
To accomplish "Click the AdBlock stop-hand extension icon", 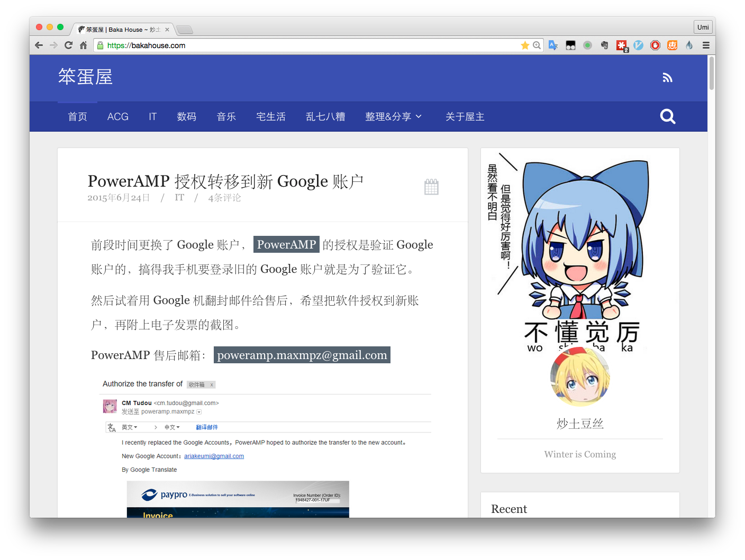I will click(x=655, y=45).
